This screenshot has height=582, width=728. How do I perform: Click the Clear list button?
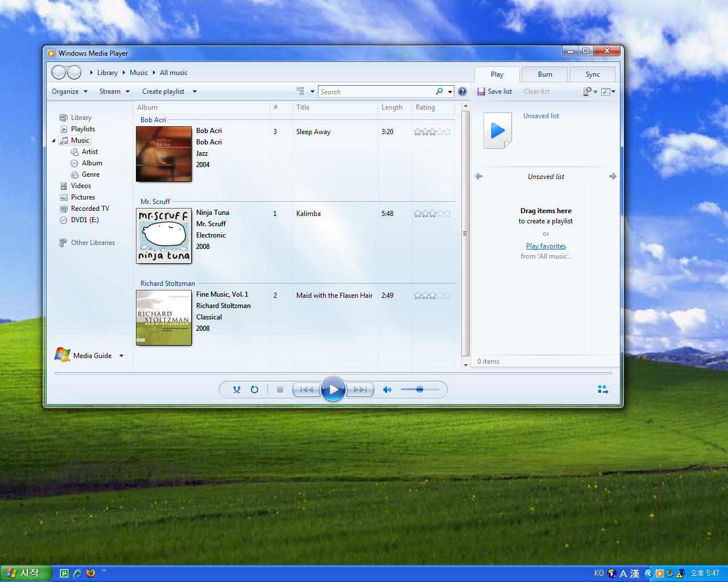pyautogui.click(x=536, y=92)
